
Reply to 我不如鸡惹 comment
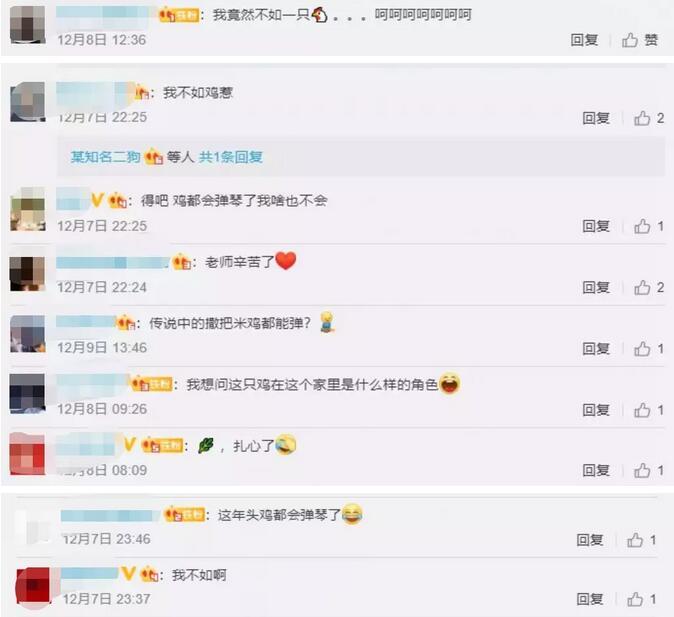pos(596,118)
